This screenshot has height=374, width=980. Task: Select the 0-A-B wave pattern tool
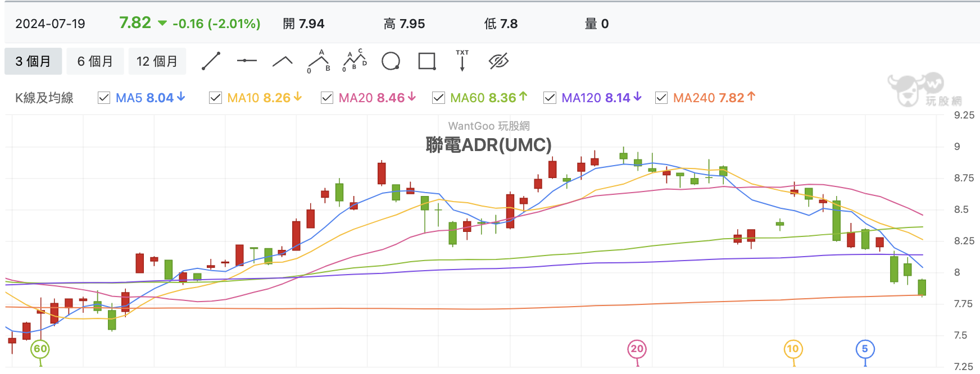pos(319,61)
